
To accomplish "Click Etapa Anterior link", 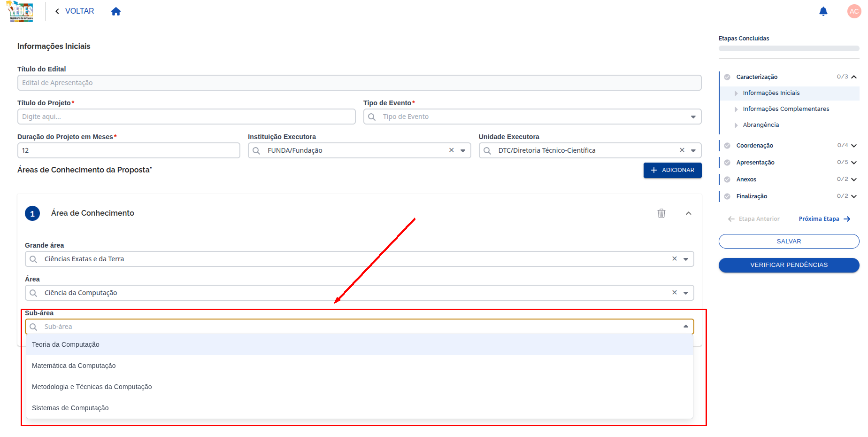I will [x=753, y=219].
